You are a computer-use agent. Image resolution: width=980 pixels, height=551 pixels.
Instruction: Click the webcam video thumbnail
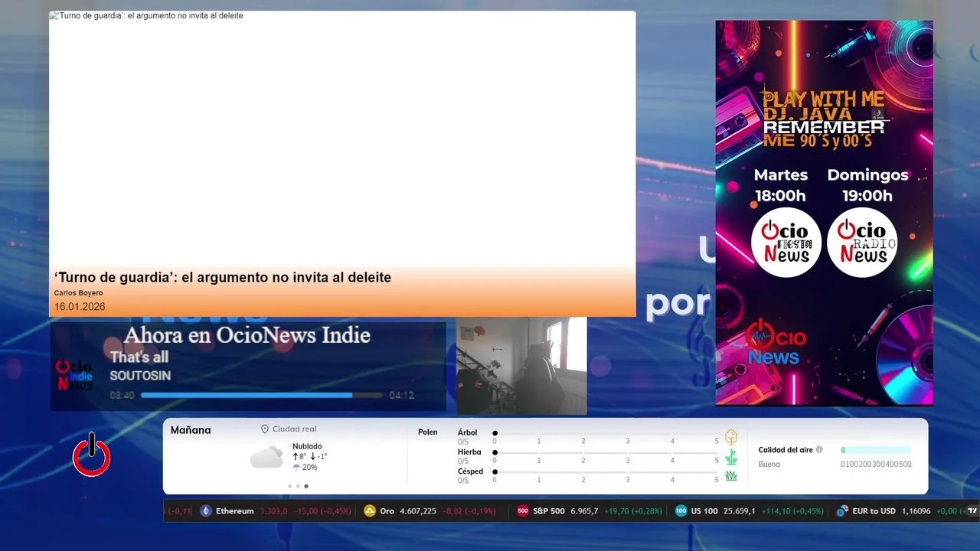(x=521, y=366)
